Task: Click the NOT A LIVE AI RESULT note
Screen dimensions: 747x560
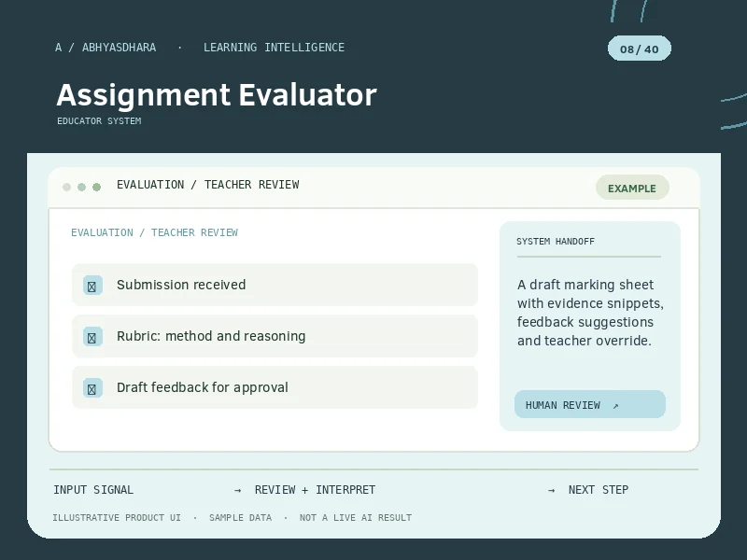Action: tap(356, 518)
